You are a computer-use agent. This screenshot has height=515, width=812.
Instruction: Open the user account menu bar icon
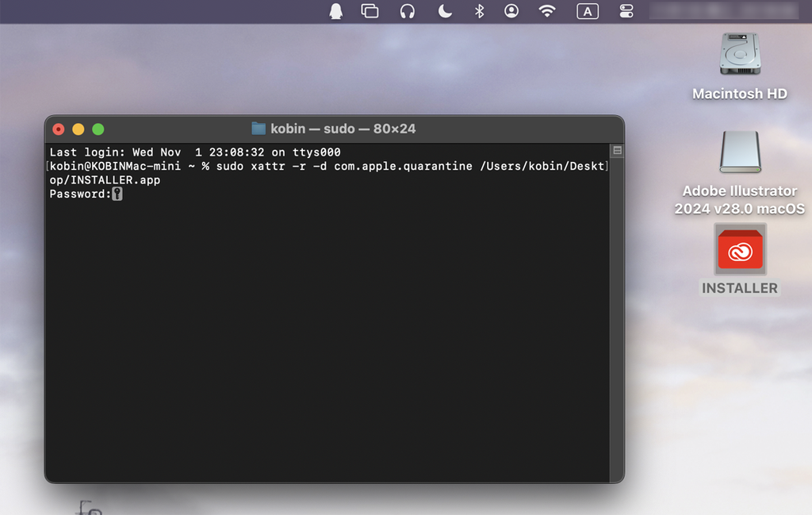click(x=511, y=11)
